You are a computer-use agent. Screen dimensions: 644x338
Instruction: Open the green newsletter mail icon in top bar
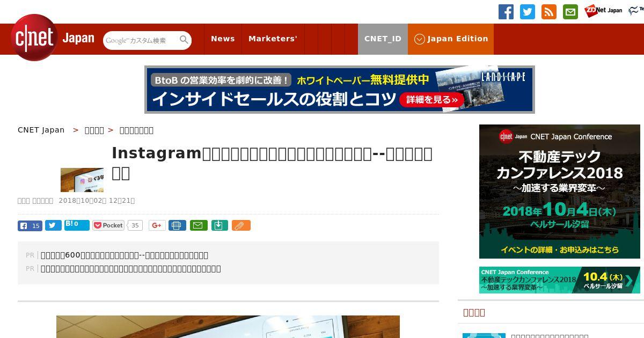click(570, 12)
